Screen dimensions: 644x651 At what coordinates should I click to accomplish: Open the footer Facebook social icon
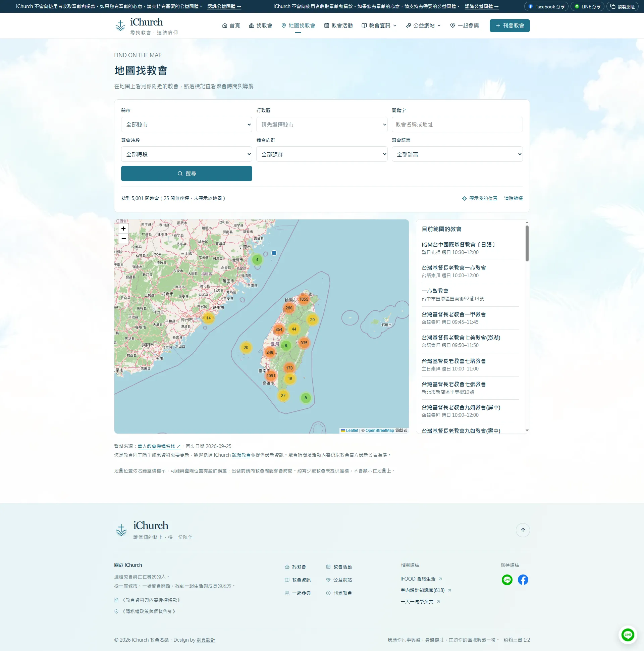(523, 580)
